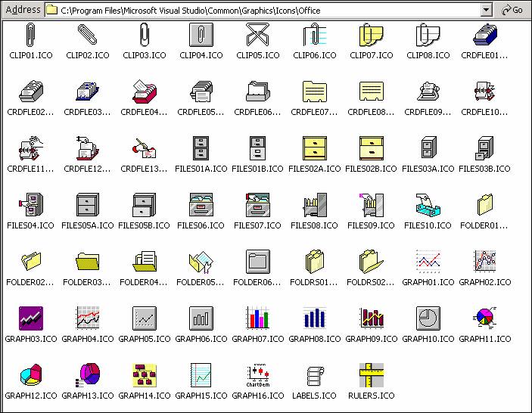Screen dimensions: 532x413
Task: Click the GRAPH16.ICO ChartDem icon
Action: coord(257,374)
